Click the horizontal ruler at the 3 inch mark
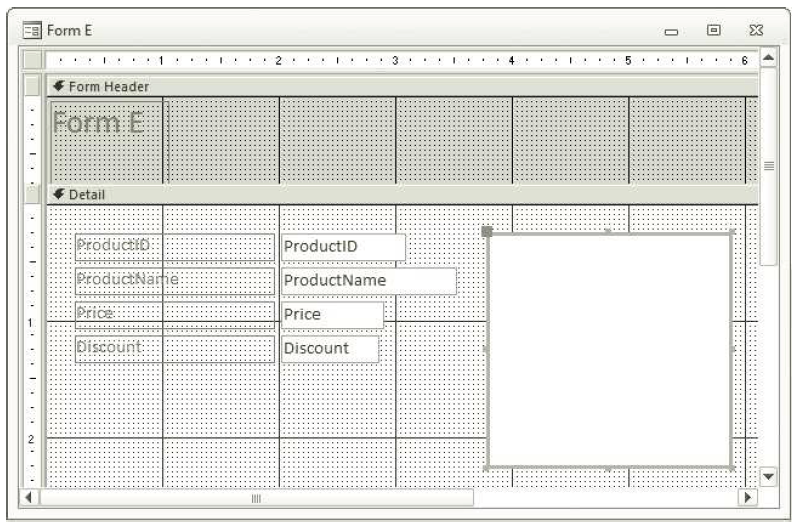 tap(395, 61)
